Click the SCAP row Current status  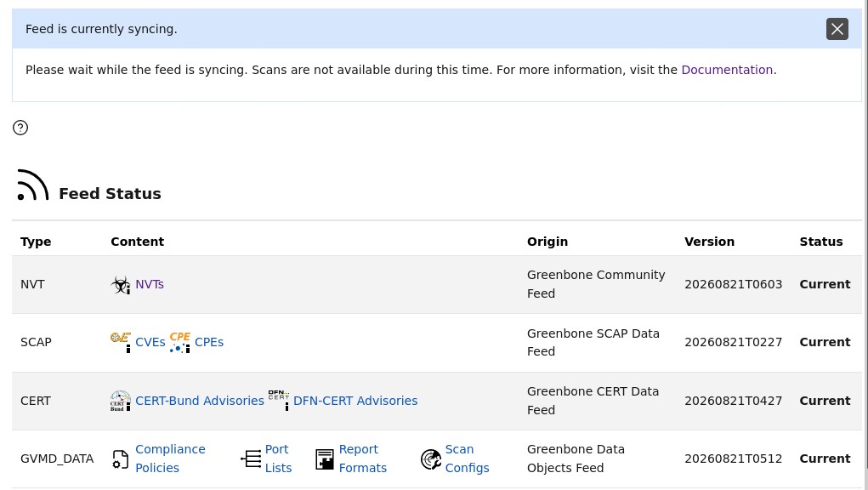tap(825, 342)
